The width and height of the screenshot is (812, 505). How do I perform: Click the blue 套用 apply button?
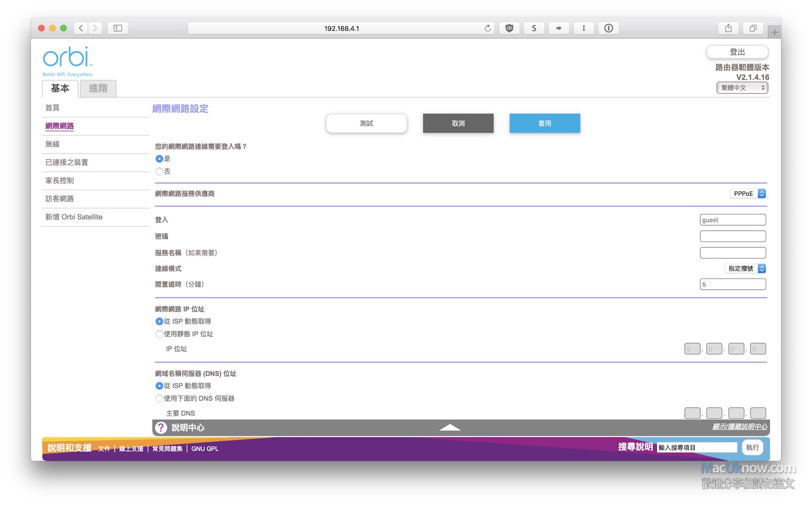click(545, 123)
